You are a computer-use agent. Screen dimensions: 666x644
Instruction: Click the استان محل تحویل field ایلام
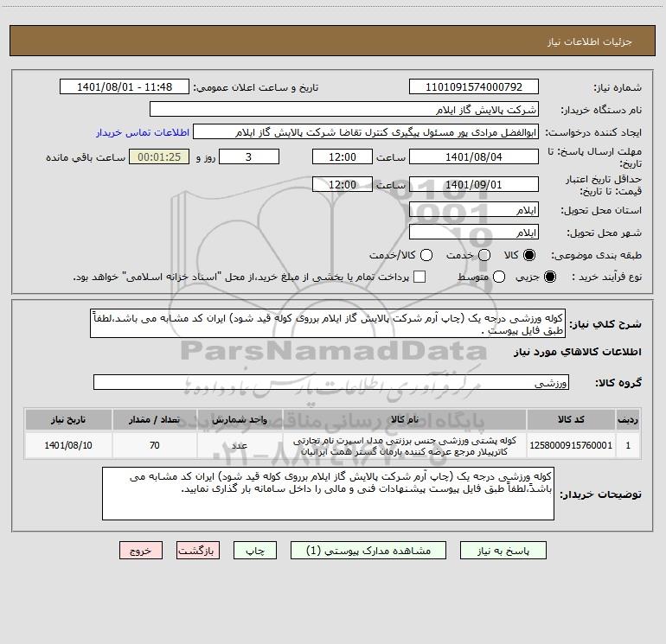474,210
